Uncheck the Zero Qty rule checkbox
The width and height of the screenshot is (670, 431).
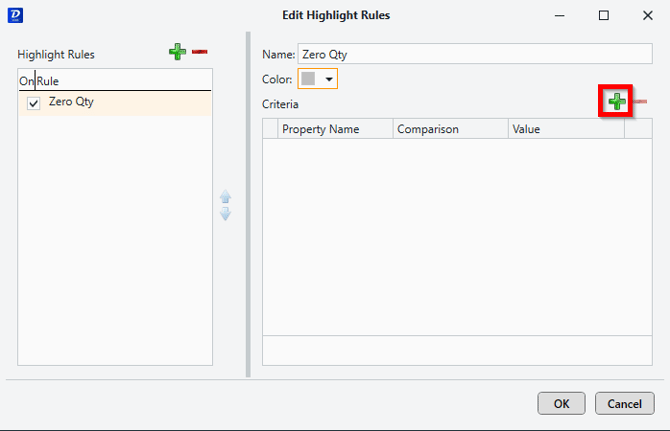point(33,103)
